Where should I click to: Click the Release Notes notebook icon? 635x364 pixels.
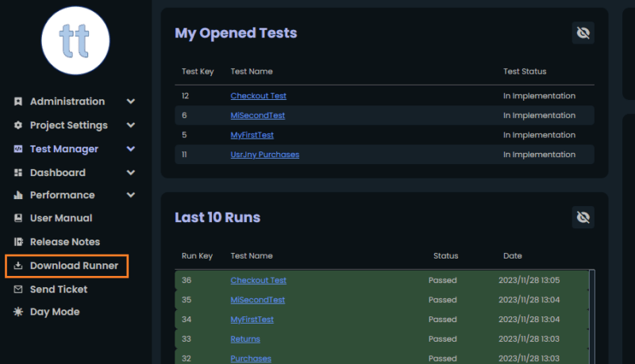pyautogui.click(x=18, y=242)
